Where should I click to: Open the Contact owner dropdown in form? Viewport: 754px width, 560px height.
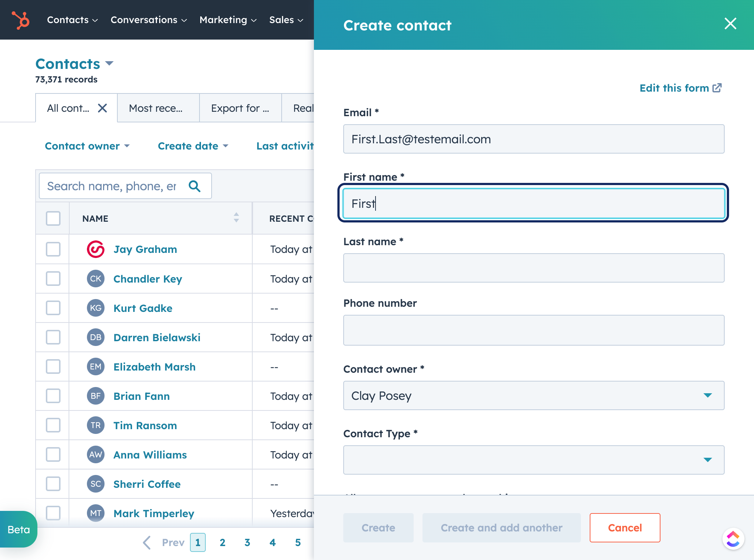click(x=534, y=395)
